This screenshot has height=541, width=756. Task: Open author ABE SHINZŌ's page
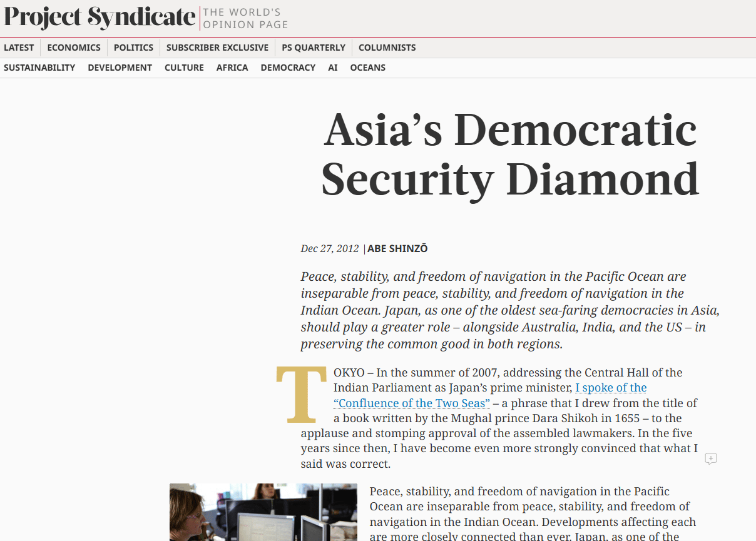point(397,249)
